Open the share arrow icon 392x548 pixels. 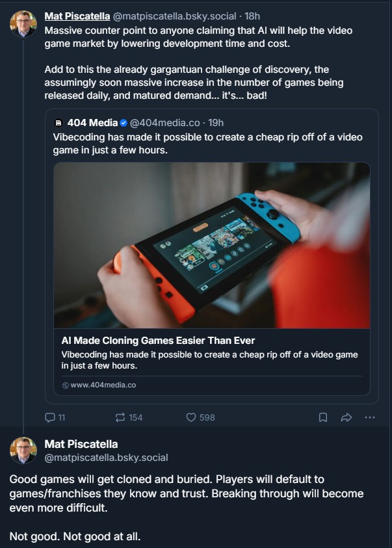346,417
